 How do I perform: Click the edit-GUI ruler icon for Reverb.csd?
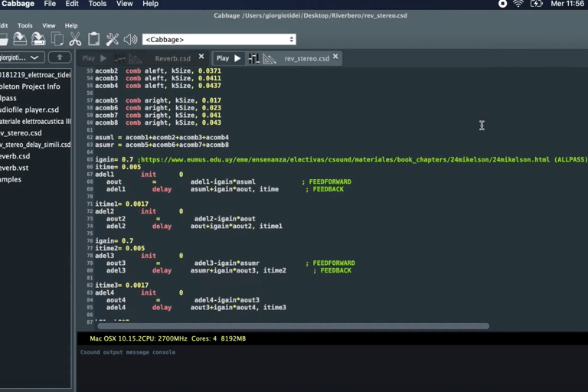[136, 58]
